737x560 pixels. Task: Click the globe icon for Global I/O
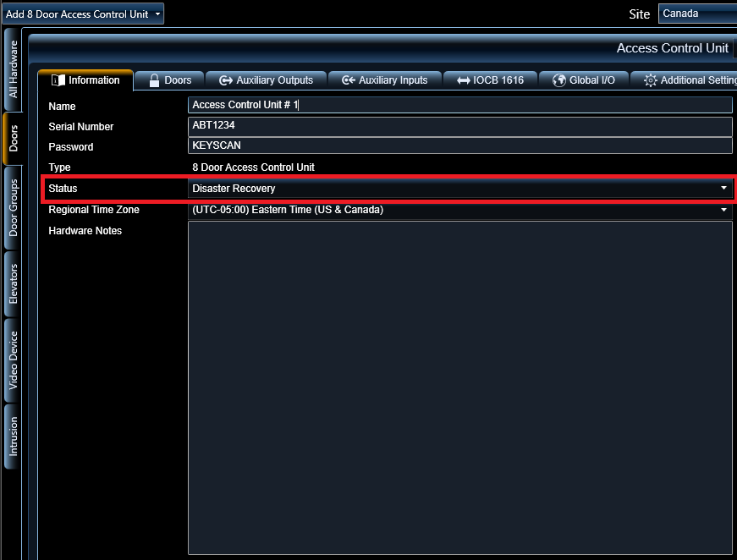tap(558, 80)
